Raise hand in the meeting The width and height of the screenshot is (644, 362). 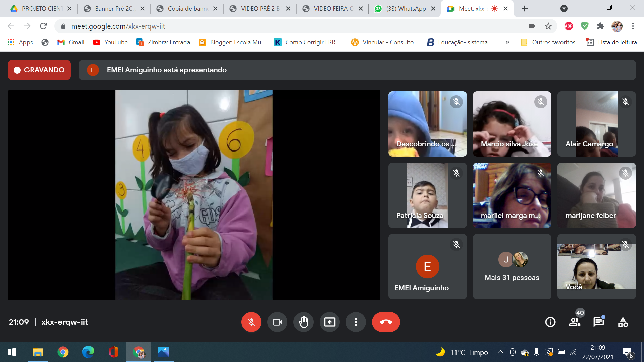(x=303, y=322)
